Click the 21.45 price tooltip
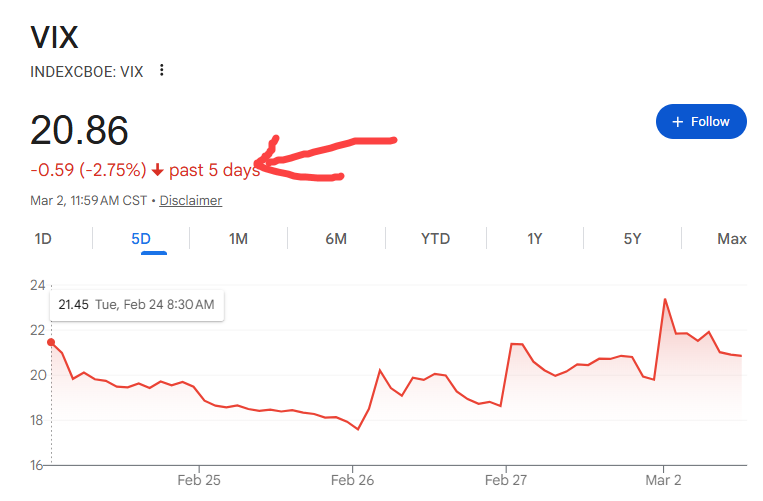 click(136, 305)
